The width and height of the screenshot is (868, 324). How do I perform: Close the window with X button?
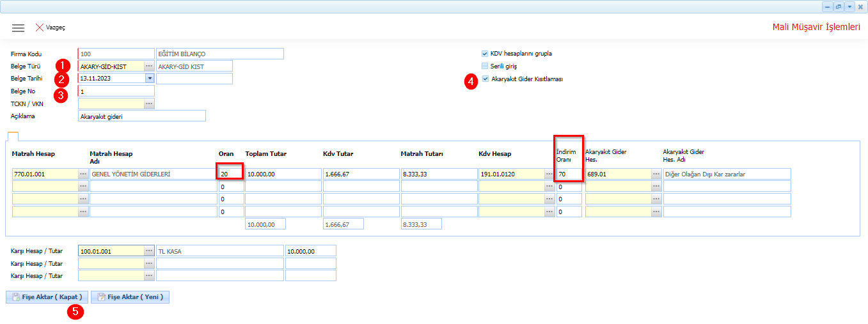[x=860, y=6]
